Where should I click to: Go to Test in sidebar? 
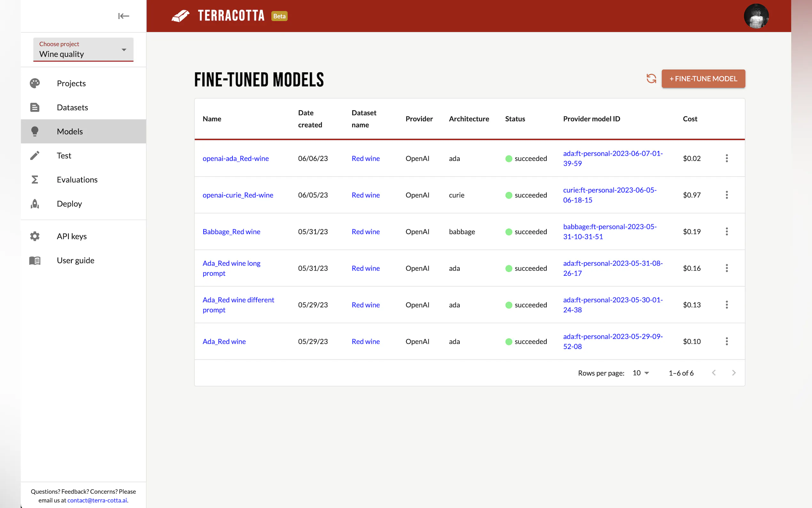coord(64,155)
